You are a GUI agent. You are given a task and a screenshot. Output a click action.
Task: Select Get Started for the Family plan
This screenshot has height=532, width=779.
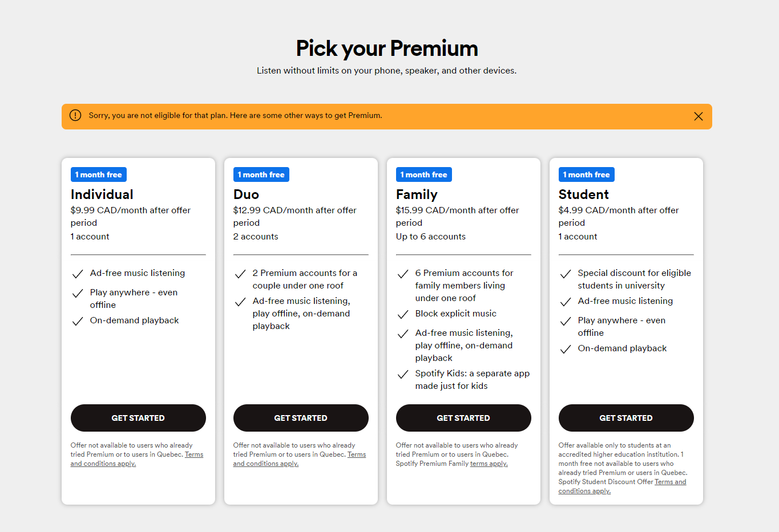click(463, 418)
